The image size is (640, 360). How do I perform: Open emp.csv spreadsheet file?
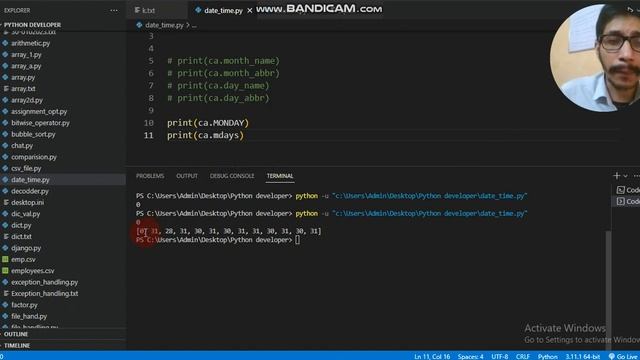coord(23,260)
